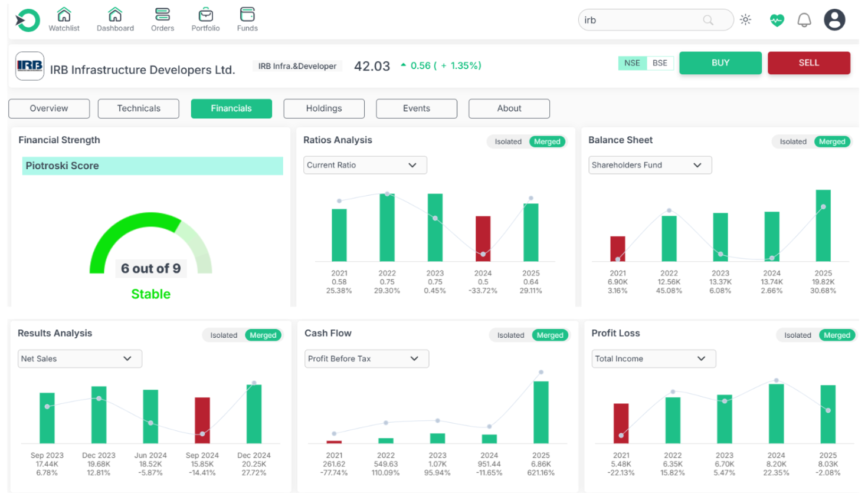Open the Orders icon
The image size is (868, 494).
[162, 15]
